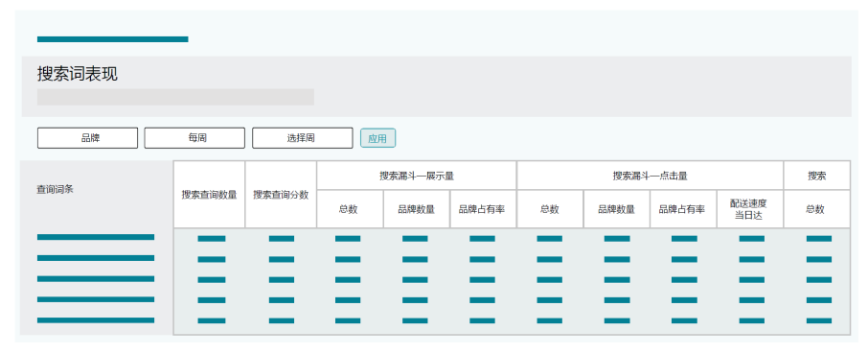Screen dimensions: 868x354
Task: Click the partially visible 搜索 group header
Action: click(x=817, y=176)
